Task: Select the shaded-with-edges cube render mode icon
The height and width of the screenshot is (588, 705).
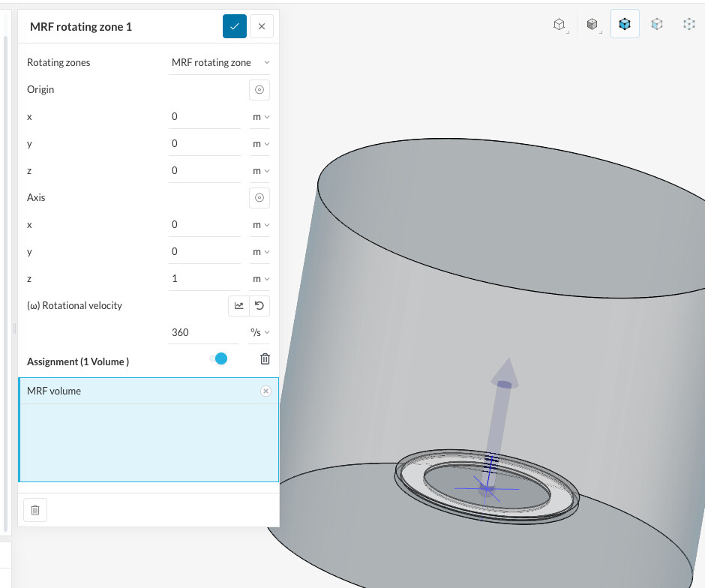Action: tap(592, 24)
